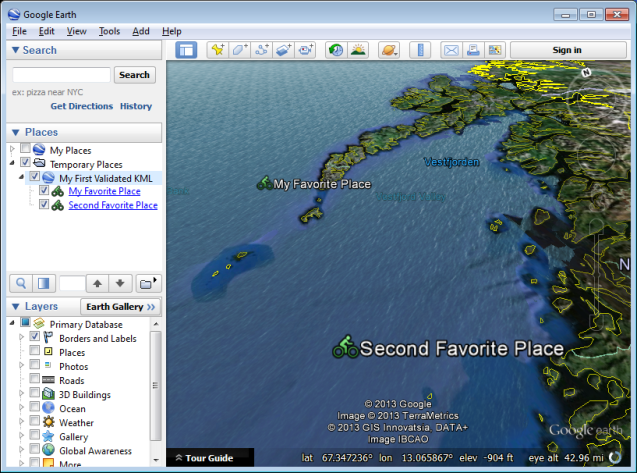This screenshot has height=473, width=637.
Task: Click the email envelope icon
Action: click(x=451, y=50)
